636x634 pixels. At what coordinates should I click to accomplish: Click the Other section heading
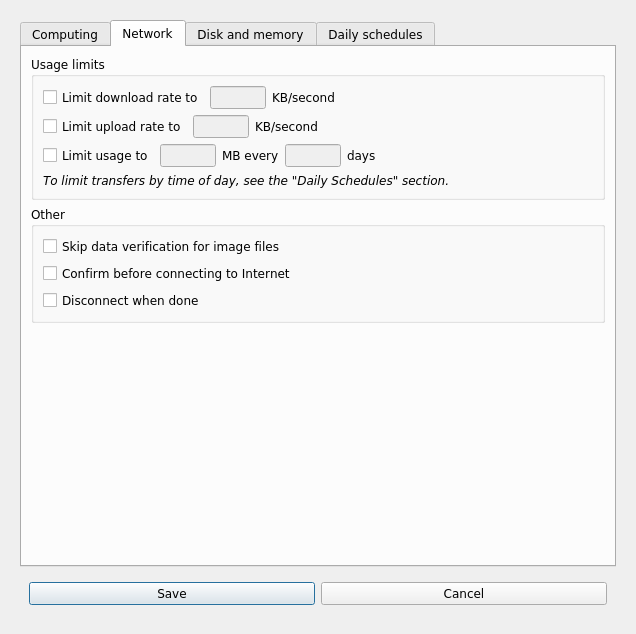[x=48, y=215]
